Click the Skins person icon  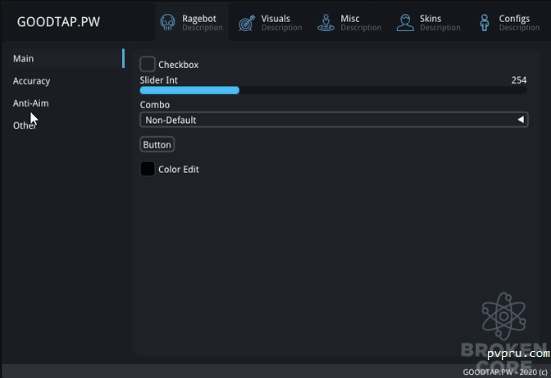pos(405,22)
